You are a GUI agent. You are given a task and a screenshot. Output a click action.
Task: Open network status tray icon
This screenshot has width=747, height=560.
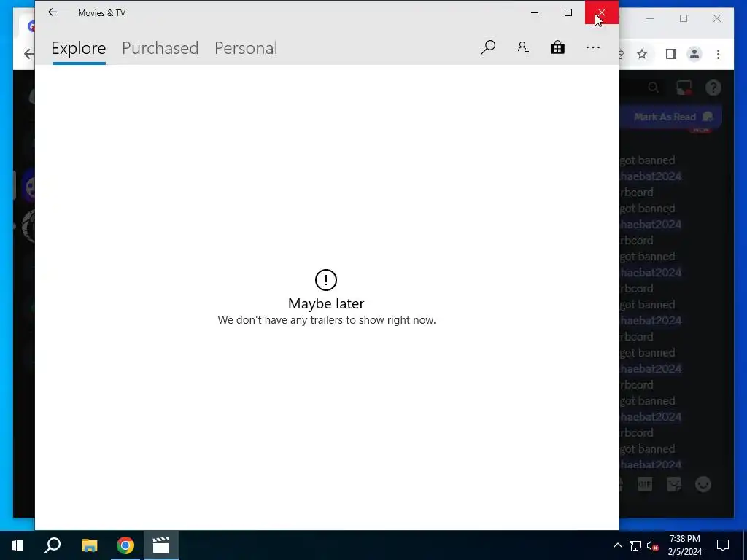click(x=635, y=545)
